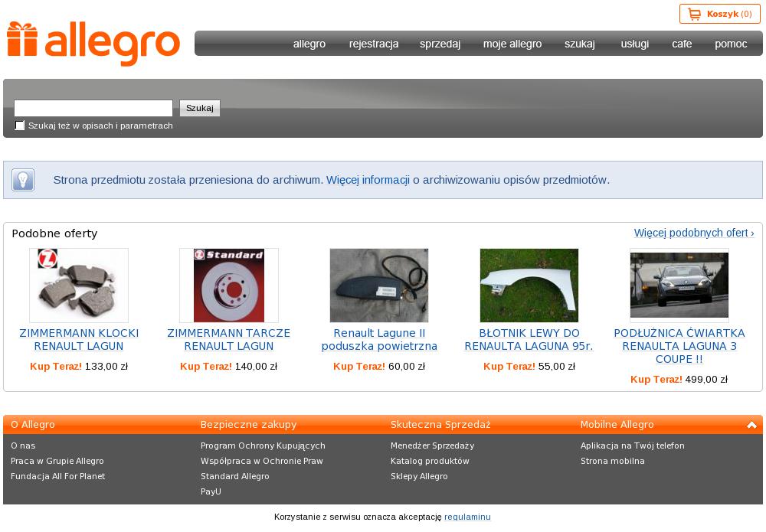The height and width of the screenshot is (532, 766).
Task: Open 'Program Ochrony Kupujących' footer link
Action: coord(263,446)
